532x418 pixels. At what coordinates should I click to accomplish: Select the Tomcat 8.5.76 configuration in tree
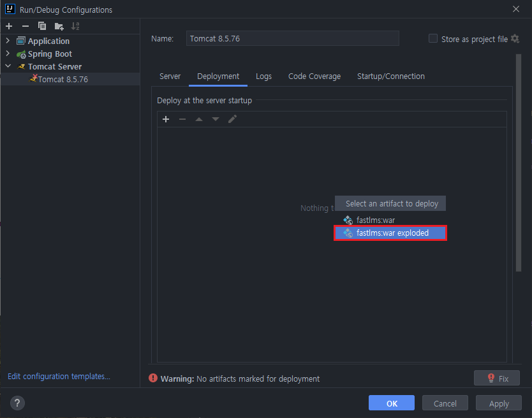(x=70, y=79)
